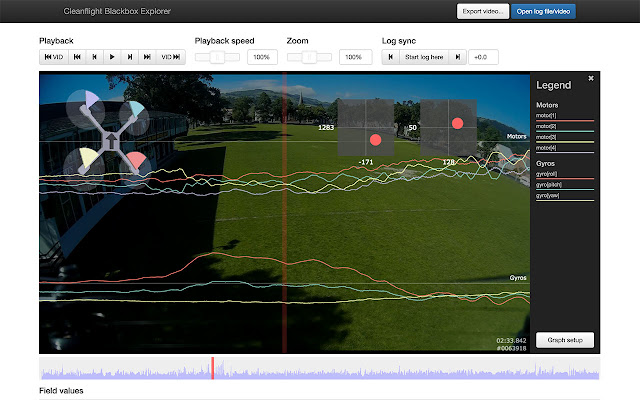Step forward one frame
This screenshot has height=400, width=640.
click(x=130, y=58)
